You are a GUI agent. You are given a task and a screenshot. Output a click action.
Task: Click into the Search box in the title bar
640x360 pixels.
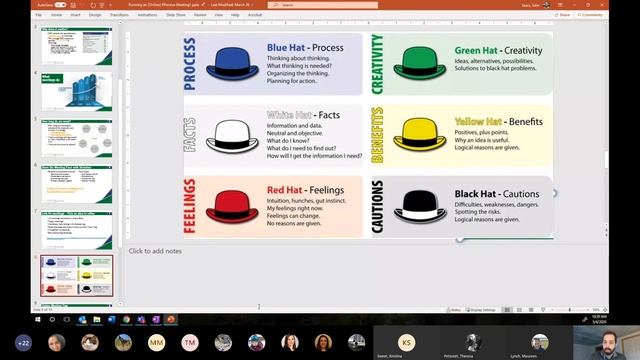(x=323, y=5)
